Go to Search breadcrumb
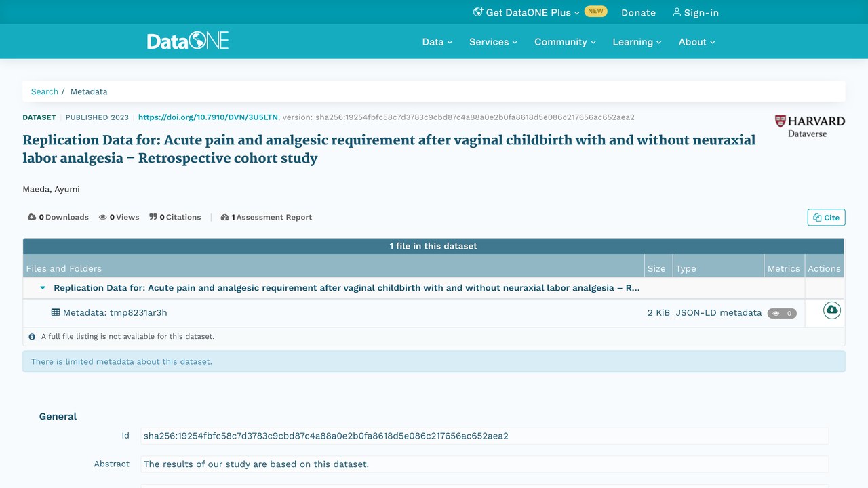This screenshot has width=868, height=488. tap(45, 91)
